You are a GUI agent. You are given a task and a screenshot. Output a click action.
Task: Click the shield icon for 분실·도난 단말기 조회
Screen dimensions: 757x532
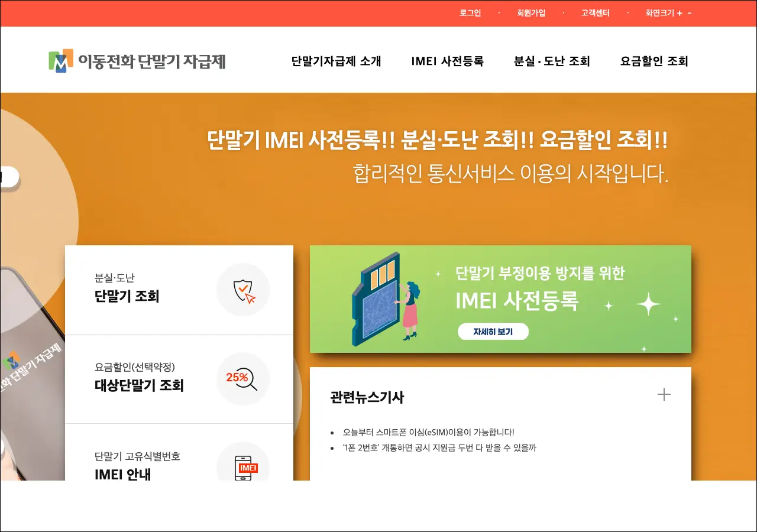click(x=243, y=290)
